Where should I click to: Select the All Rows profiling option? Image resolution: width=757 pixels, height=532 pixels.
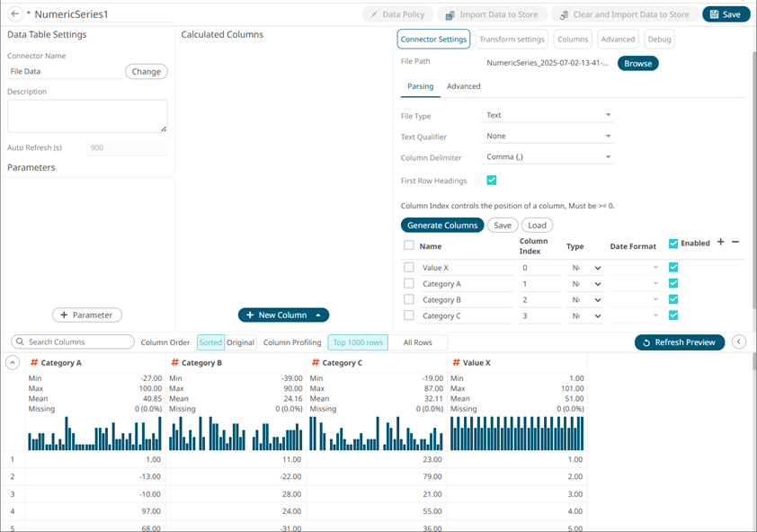(x=417, y=342)
